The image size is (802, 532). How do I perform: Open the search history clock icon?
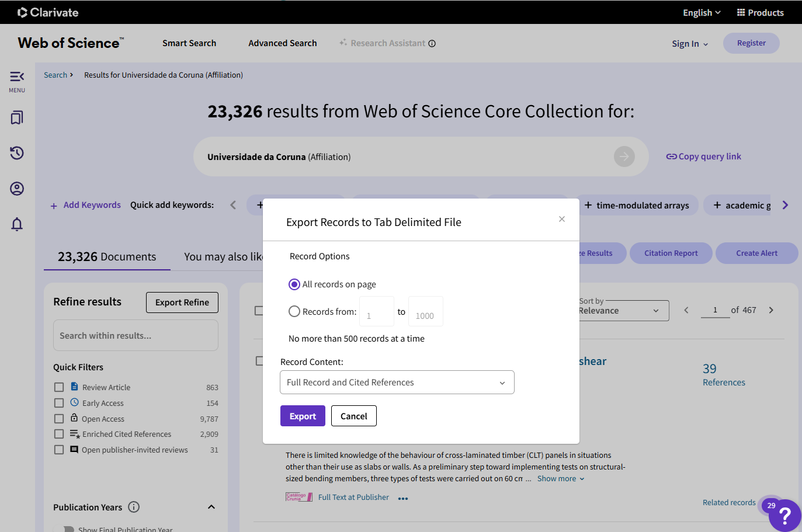[x=17, y=153]
